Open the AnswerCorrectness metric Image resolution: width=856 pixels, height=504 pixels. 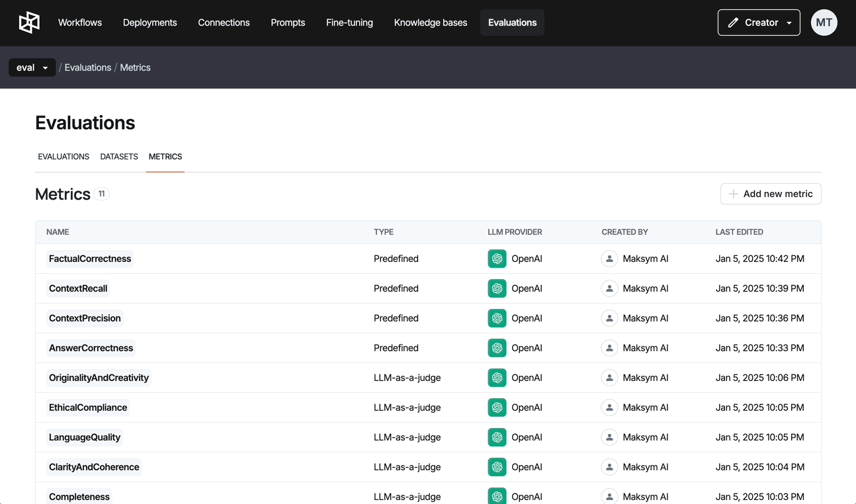click(91, 348)
